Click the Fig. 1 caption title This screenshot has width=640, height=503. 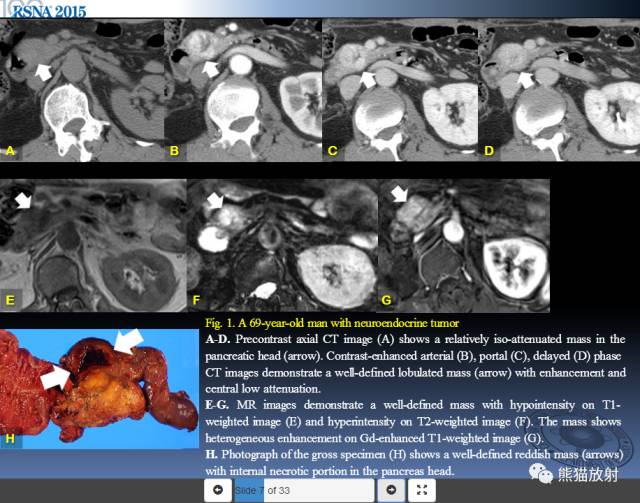(x=332, y=323)
